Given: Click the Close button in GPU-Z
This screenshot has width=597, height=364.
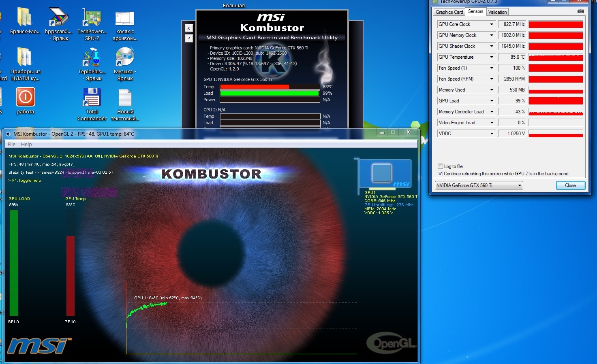Looking at the screenshot, I should [570, 185].
